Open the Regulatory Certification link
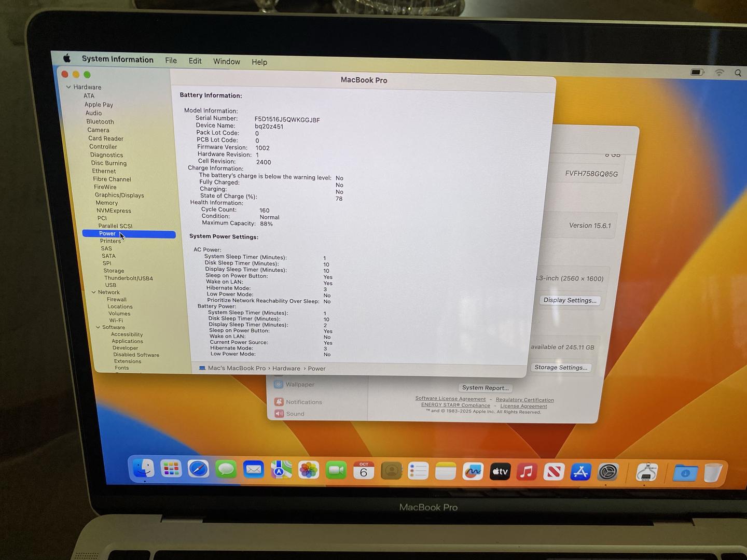Image resolution: width=747 pixels, height=560 pixels. pyautogui.click(x=524, y=400)
